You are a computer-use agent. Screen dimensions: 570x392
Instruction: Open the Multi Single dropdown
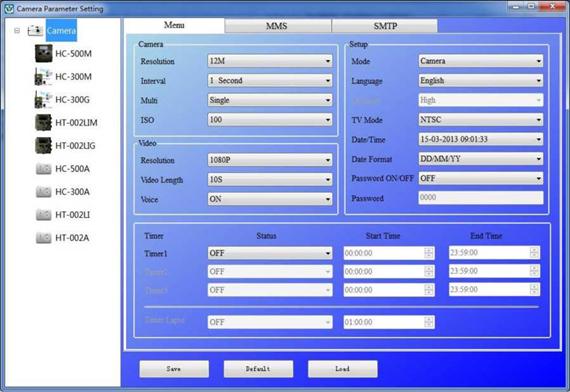270,100
